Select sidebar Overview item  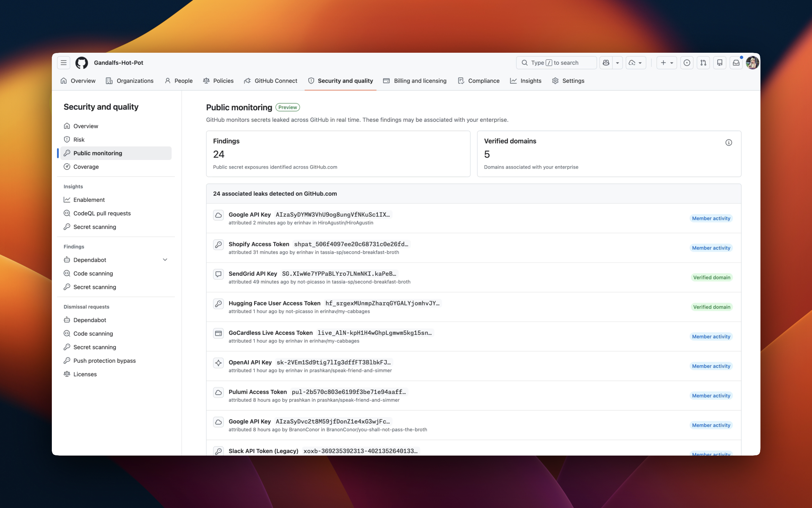[116, 126]
